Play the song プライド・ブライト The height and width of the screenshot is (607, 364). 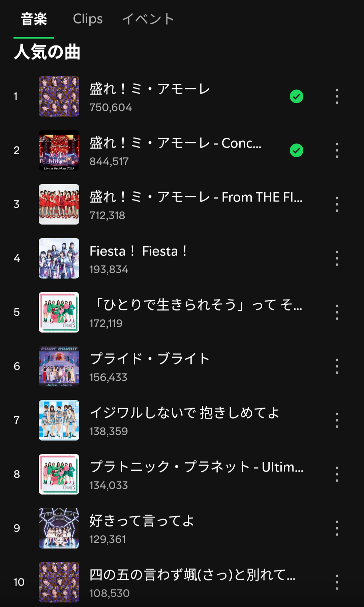point(150,359)
